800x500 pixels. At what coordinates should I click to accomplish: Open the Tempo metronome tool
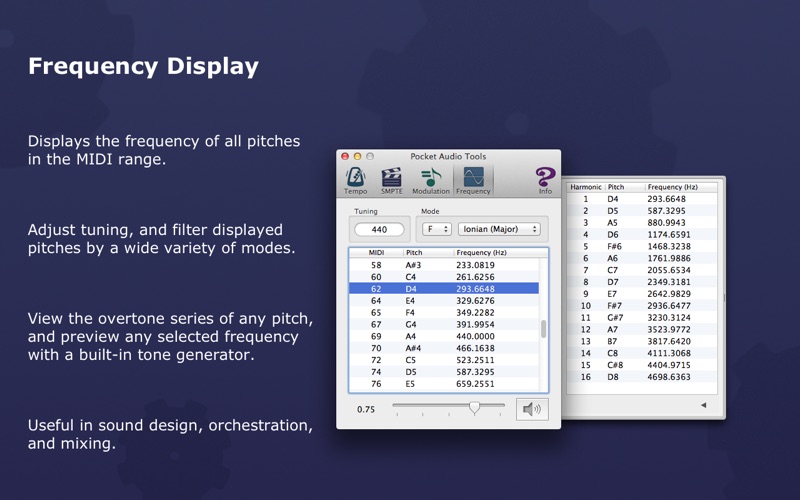pyautogui.click(x=355, y=180)
